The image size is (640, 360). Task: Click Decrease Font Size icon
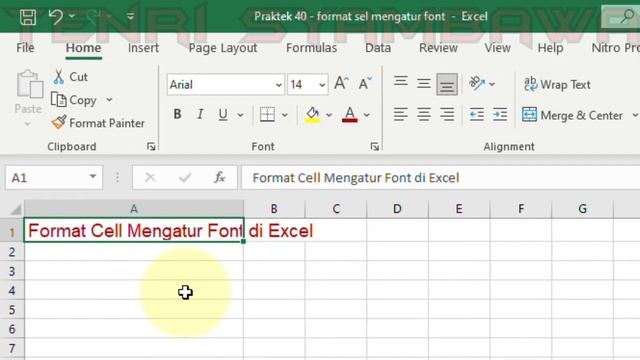pyautogui.click(x=365, y=83)
